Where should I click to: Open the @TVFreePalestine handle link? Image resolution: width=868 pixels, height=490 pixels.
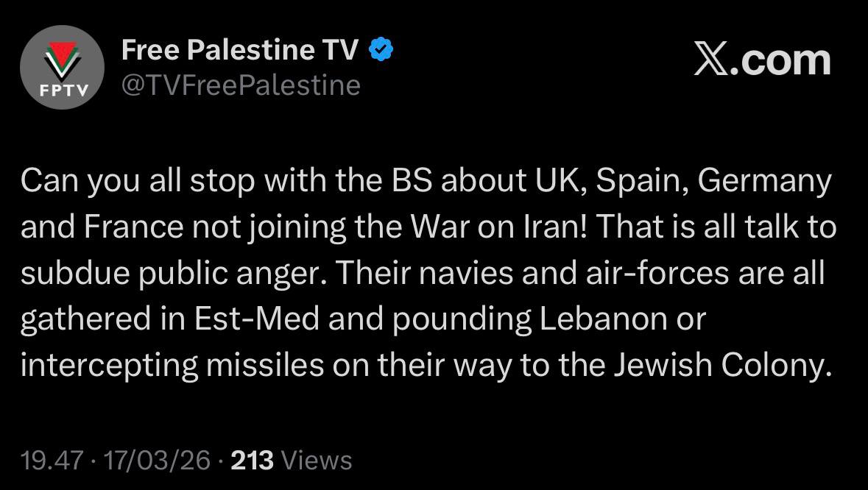click(241, 85)
